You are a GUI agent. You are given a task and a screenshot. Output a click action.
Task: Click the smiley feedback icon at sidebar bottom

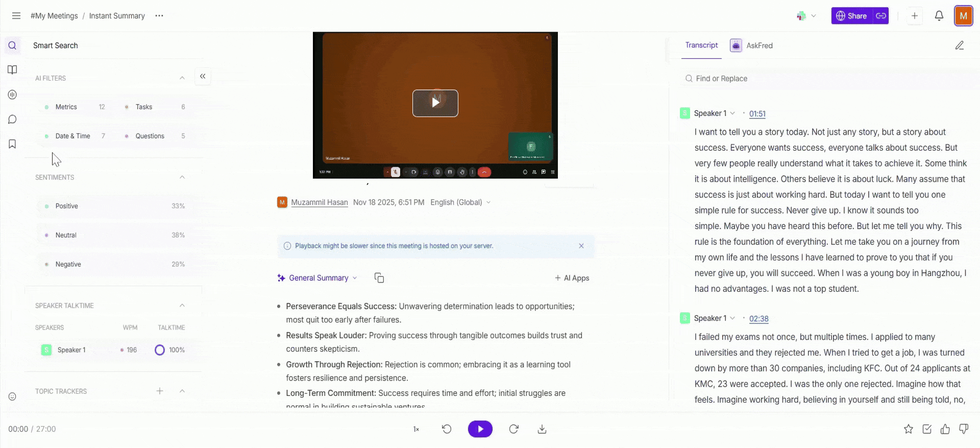tap(13, 396)
